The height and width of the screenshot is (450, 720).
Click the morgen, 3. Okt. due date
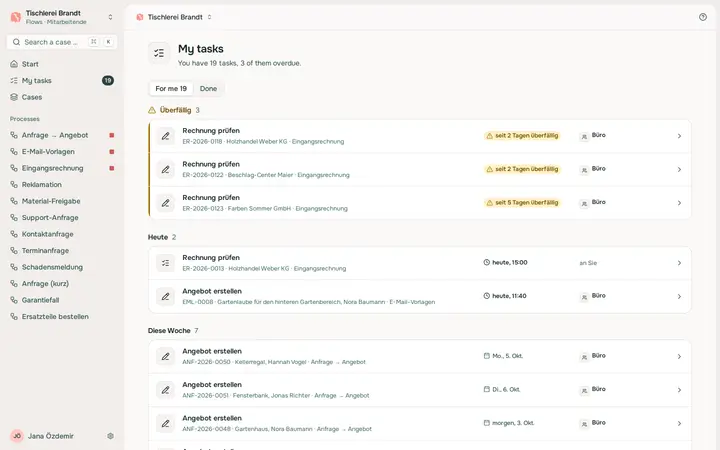click(x=509, y=423)
